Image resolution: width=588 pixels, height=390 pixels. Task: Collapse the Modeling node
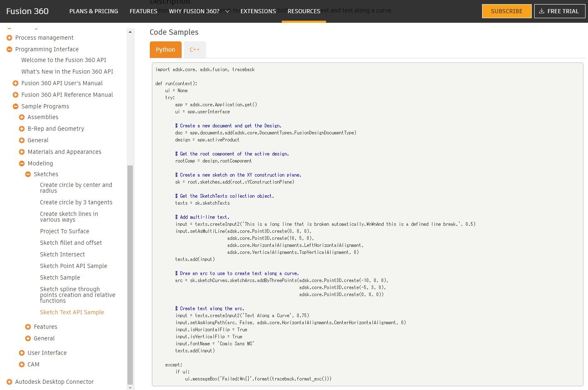tap(22, 163)
